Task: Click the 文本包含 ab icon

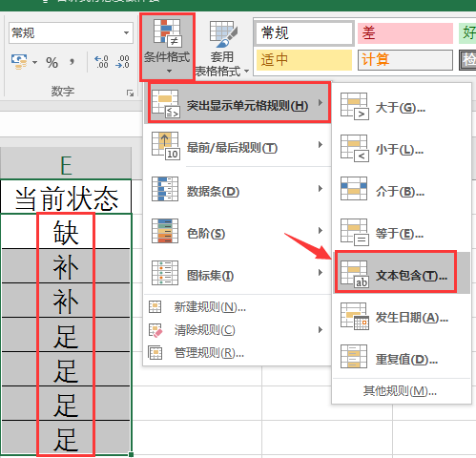Action: click(x=355, y=274)
